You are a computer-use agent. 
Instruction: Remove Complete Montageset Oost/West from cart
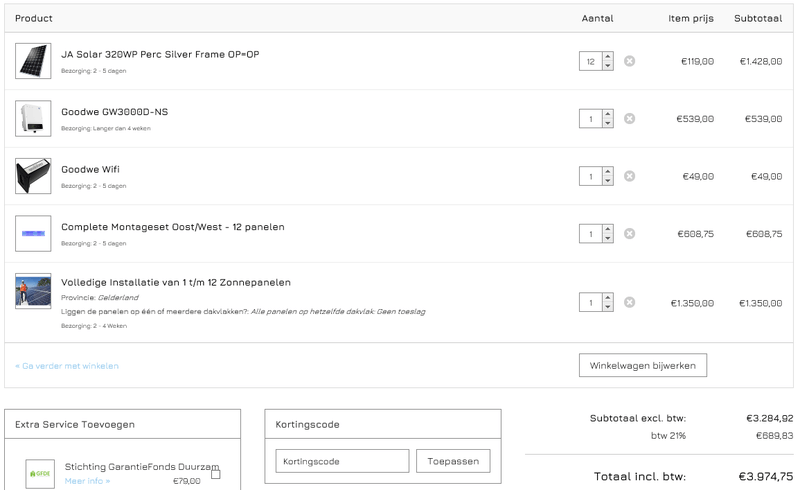pos(630,234)
